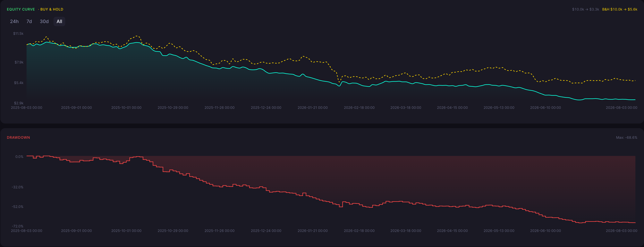Click '2025-11-26 00:00' on the equity chart axis
The image size is (644, 247).
[x=219, y=108]
